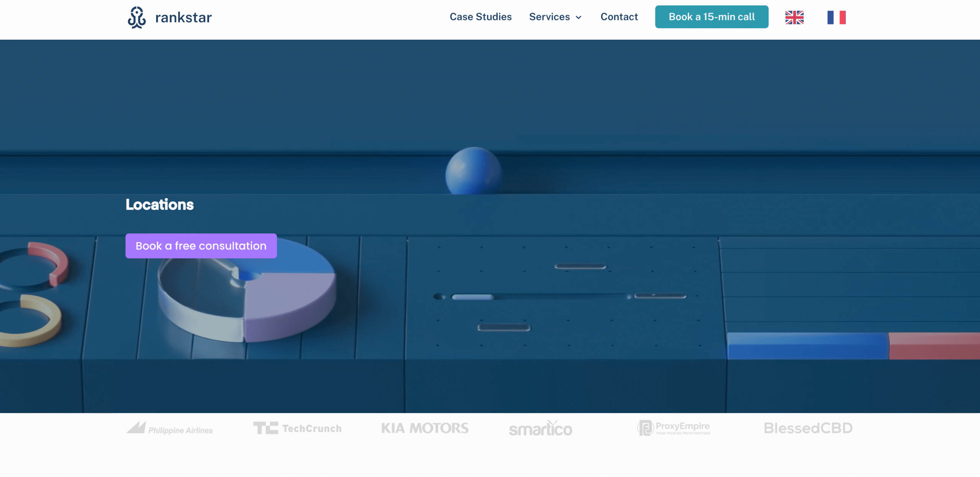980x477 pixels.
Task: Click the rankstar brand name text
Action: [x=183, y=18]
